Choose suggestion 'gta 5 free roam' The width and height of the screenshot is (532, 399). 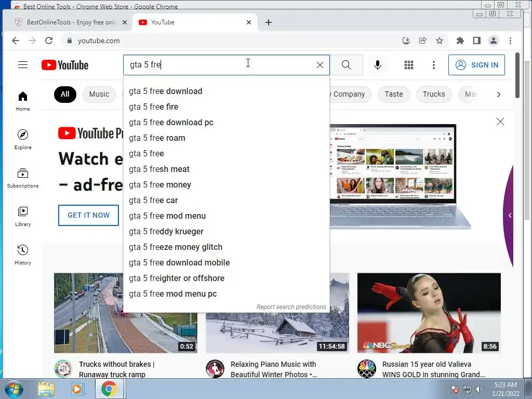pos(226,138)
